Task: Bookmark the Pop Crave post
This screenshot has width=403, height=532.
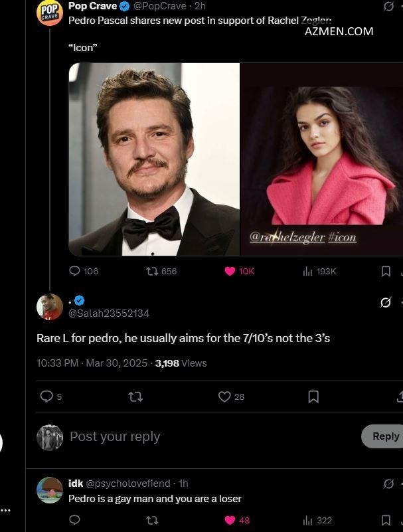Action: (386, 271)
